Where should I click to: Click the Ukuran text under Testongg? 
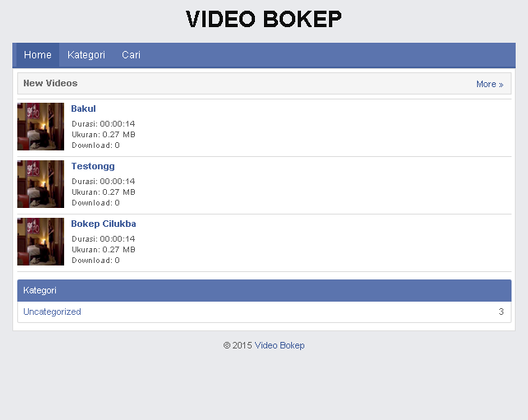(104, 192)
